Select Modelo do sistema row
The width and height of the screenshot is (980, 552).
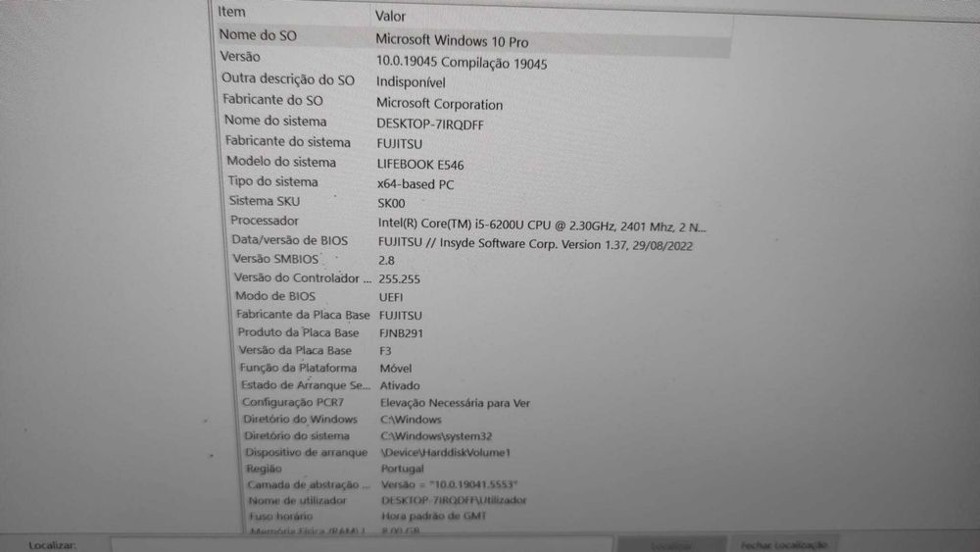pyautogui.click(x=281, y=162)
